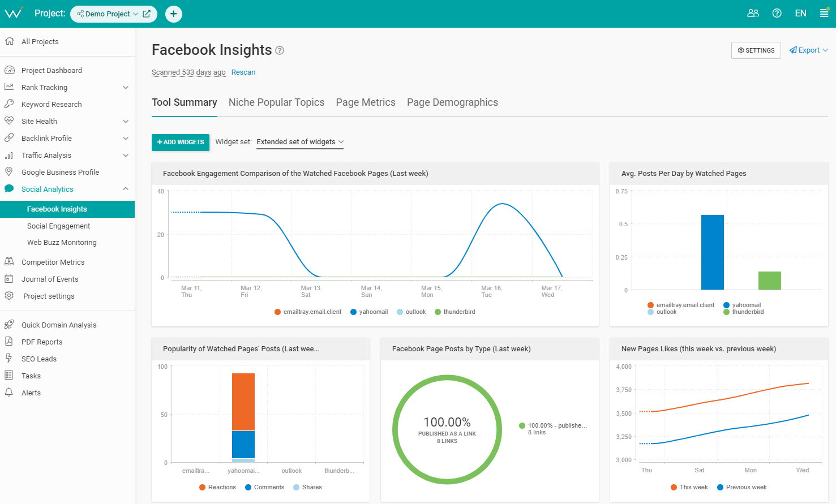Click the help icon next to Facebook Insights title
The image size is (836, 504).
280,50
